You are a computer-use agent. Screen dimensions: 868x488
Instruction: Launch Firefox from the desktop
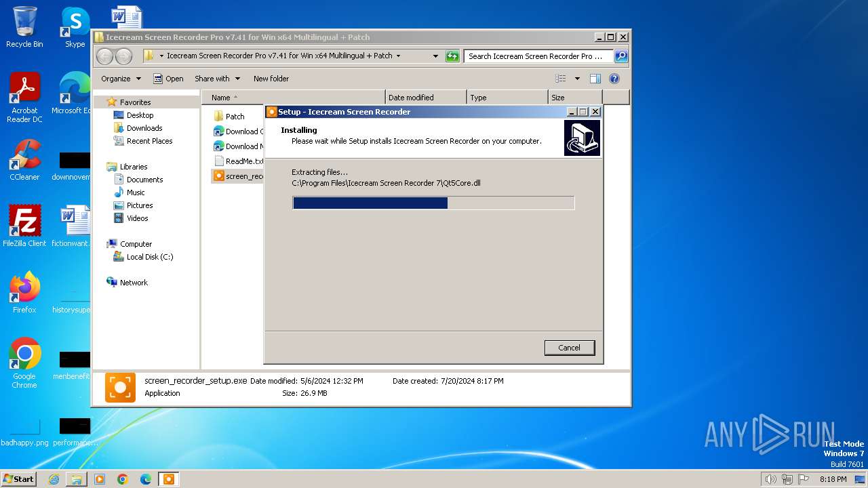coord(24,293)
